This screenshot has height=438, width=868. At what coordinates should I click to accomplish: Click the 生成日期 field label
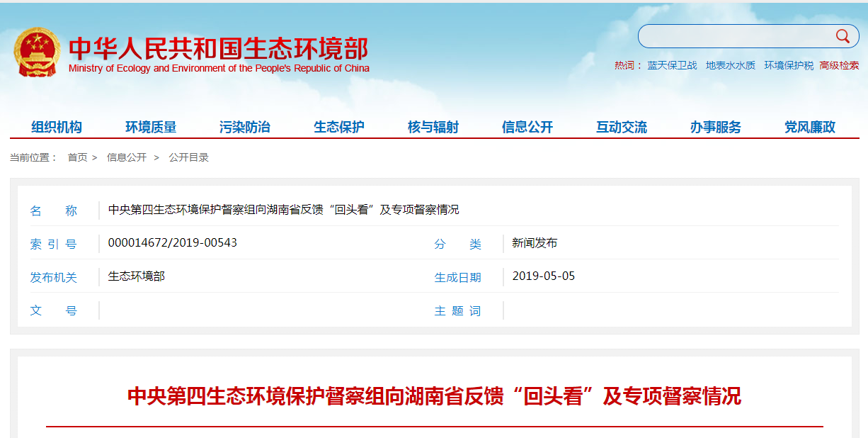458,278
